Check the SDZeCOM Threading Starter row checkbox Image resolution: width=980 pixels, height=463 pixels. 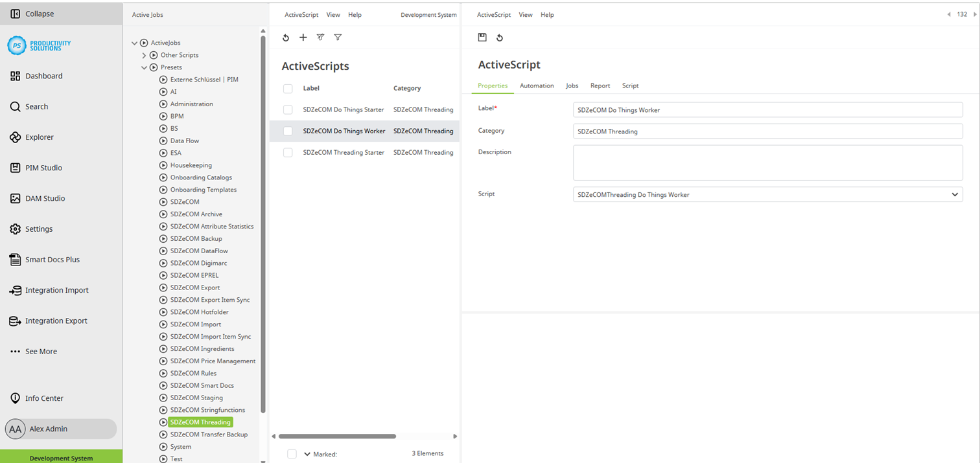point(288,152)
